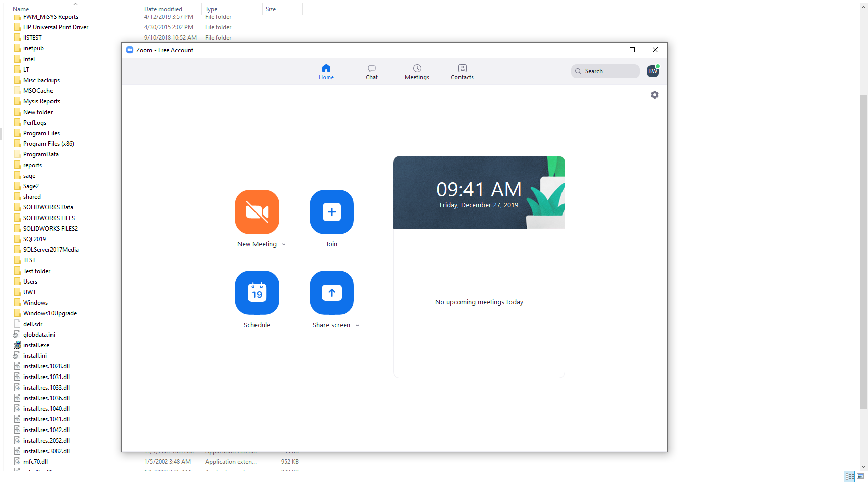Maximize the Zoom window
This screenshot has height=482, width=868.
(x=632, y=50)
